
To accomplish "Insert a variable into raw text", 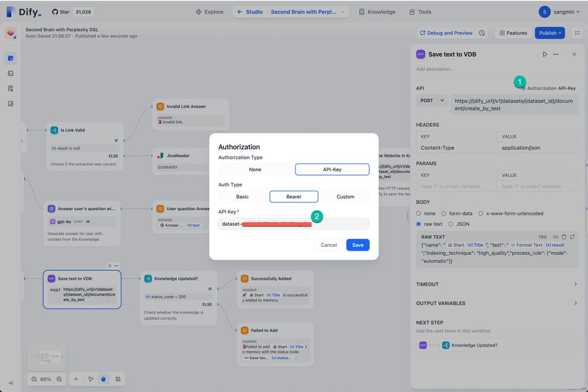I will coord(555,237).
